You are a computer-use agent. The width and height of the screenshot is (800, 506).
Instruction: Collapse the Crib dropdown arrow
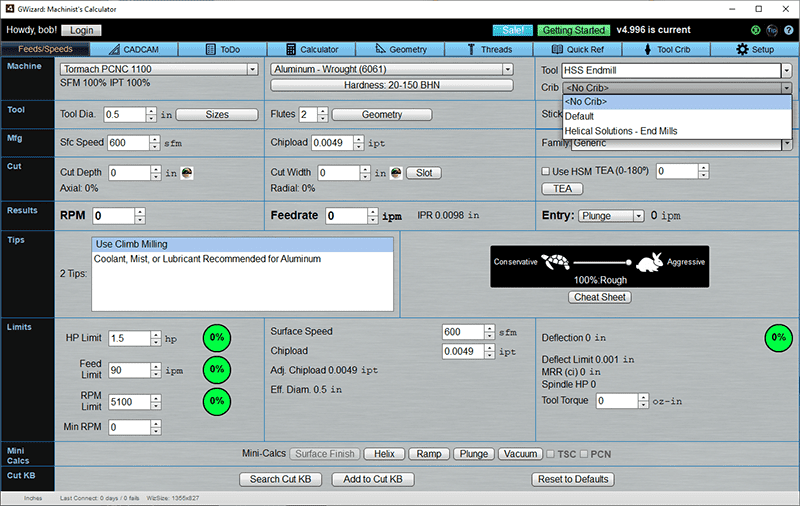pyautogui.click(x=787, y=88)
